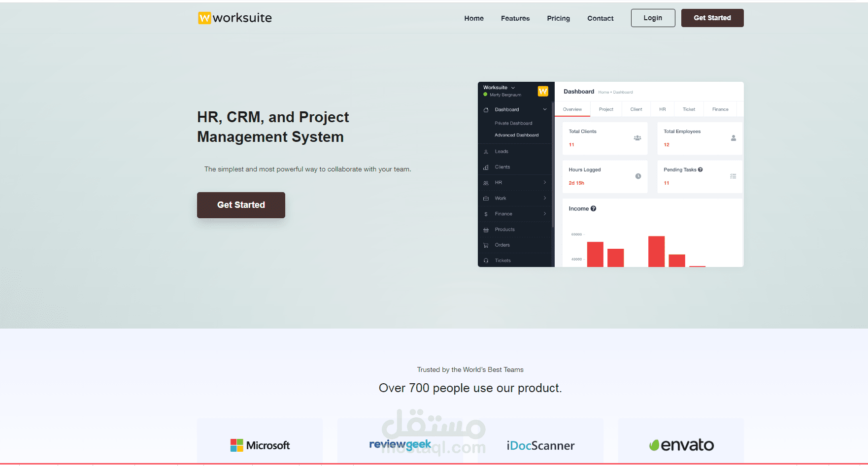The image size is (868, 466).
Task: Select Private Dashboard in the sidebar
Action: [x=513, y=123]
